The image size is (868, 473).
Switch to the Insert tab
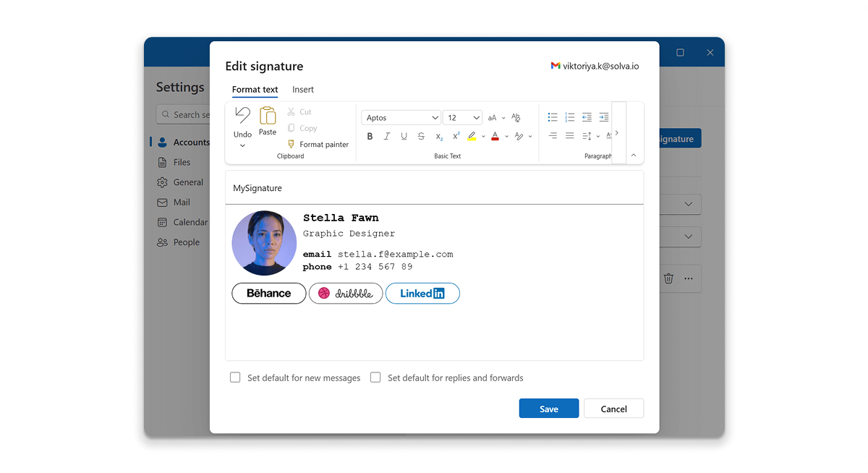302,89
